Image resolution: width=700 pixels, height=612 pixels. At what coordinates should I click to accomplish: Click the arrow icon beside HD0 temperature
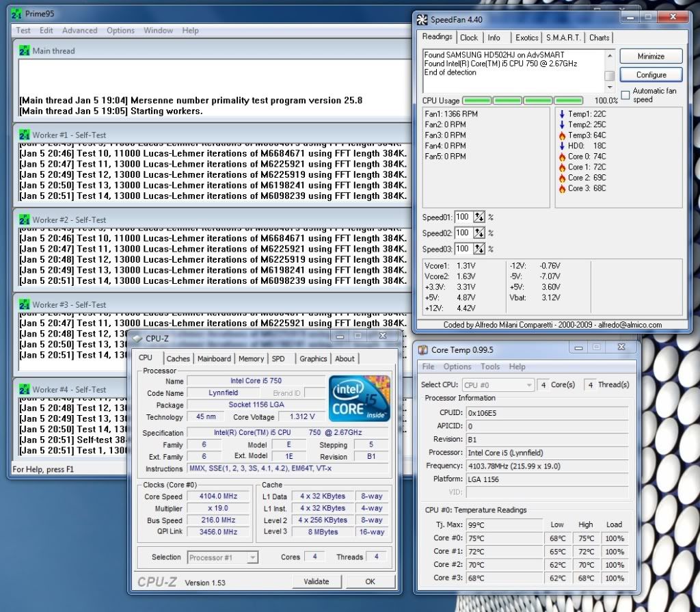(x=562, y=146)
